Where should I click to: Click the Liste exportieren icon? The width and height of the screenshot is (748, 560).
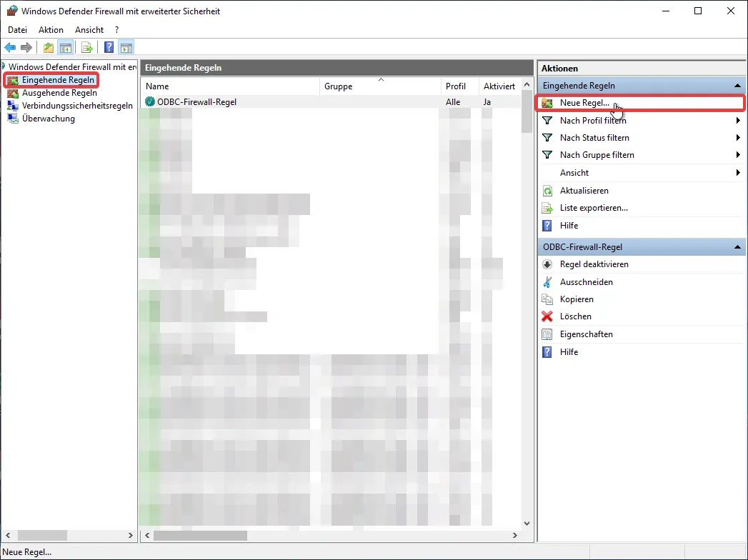coord(547,208)
